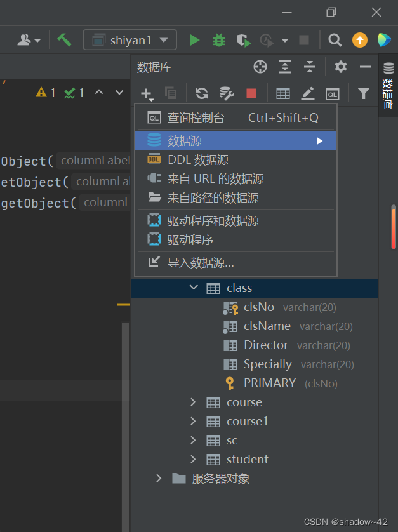This screenshot has height=532, width=398.
Task: Click the Stop icon in the database toolbar
Action: (x=251, y=93)
